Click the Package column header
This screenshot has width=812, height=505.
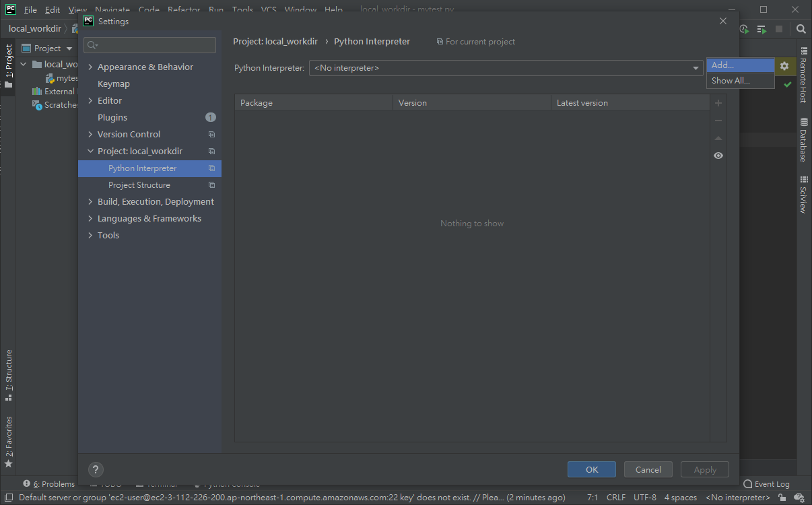click(x=314, y=103)
